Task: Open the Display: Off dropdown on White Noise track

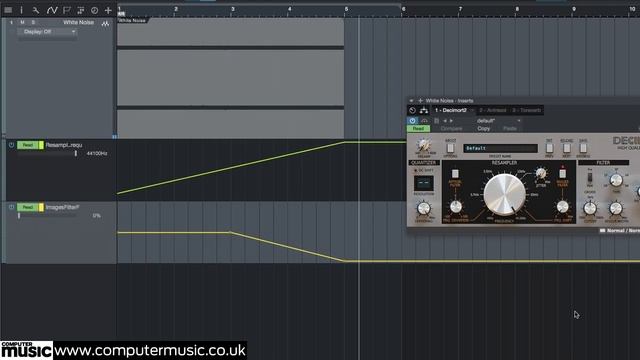Action: [x=47, y=32]
